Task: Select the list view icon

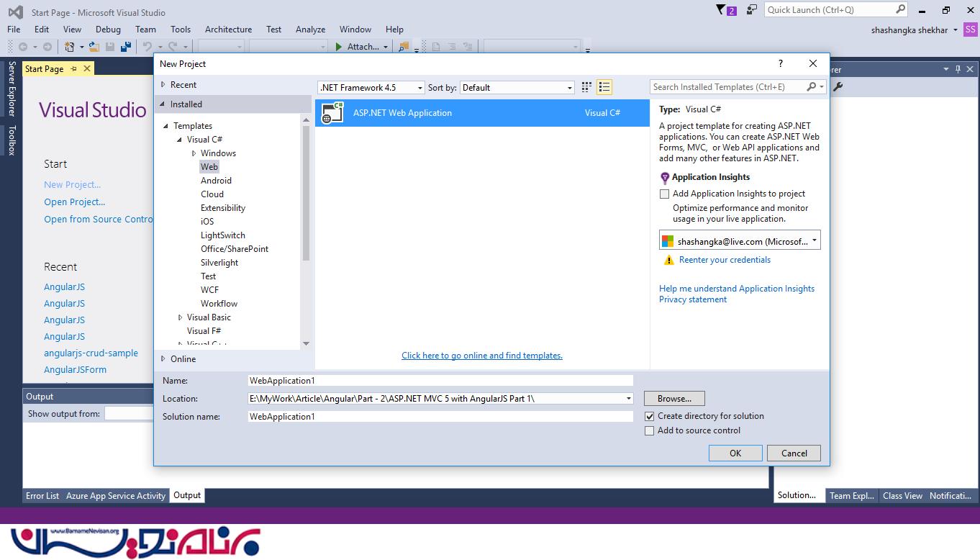Action: [604, 87]
